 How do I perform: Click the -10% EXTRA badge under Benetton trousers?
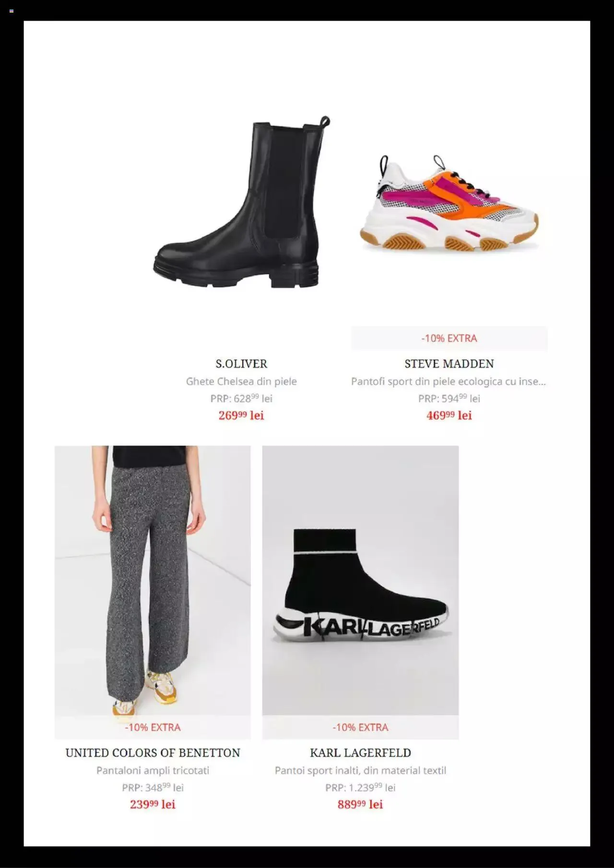click(153, 727)
